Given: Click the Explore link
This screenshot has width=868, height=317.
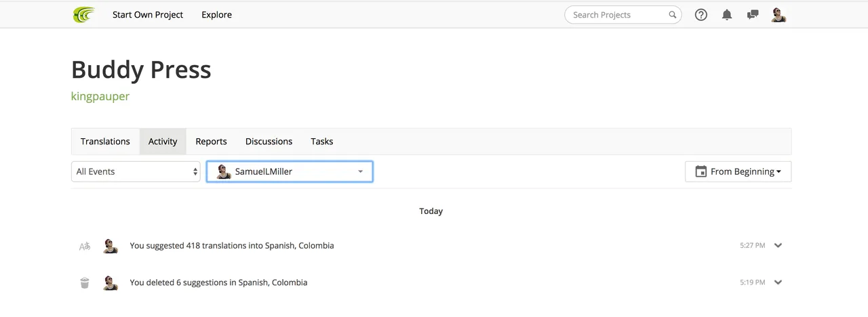Looking at the screenshot, I should 216,14.
